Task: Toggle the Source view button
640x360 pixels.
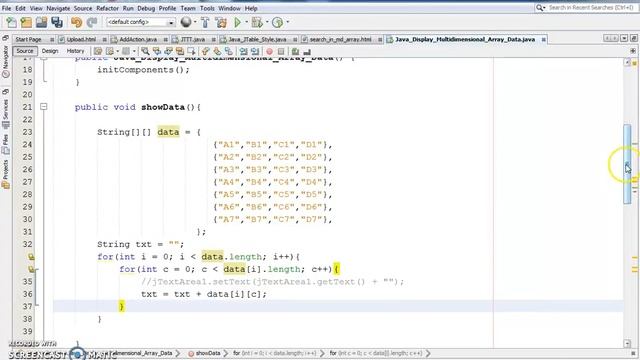Action: coord(24,51)
